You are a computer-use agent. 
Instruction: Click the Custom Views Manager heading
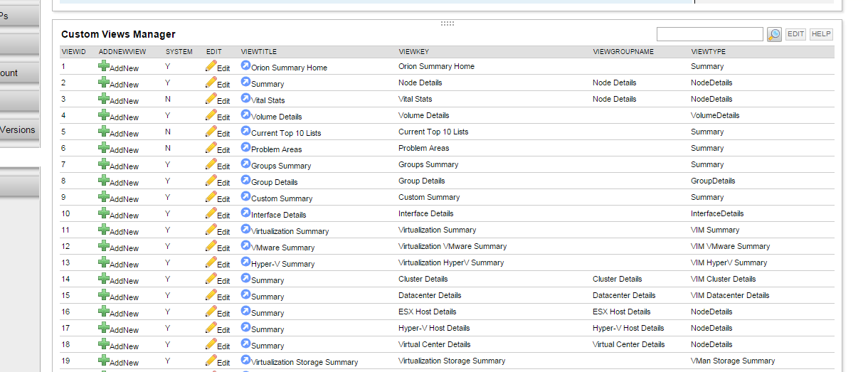point(118,34)
